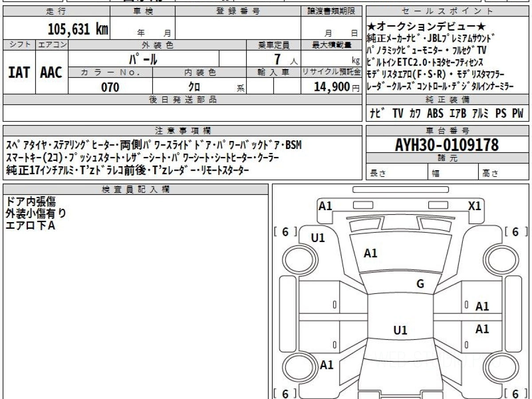Select the PS equipment label
This screenshot has height=399, width=532.
tap(501, 113)
